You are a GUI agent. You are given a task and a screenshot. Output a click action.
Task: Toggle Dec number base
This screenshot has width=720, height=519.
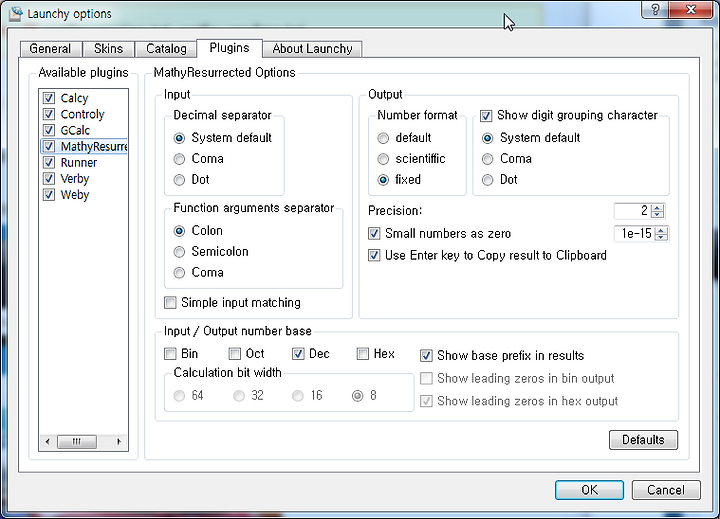point(298,354)
